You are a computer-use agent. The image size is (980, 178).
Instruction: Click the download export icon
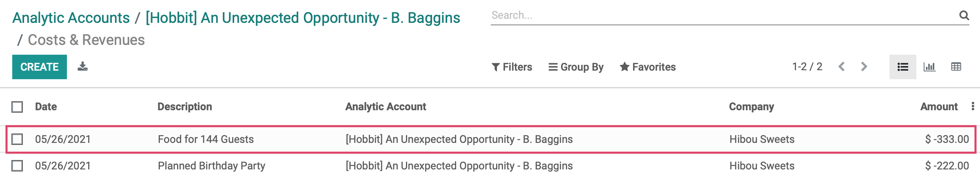click(82, 67)
